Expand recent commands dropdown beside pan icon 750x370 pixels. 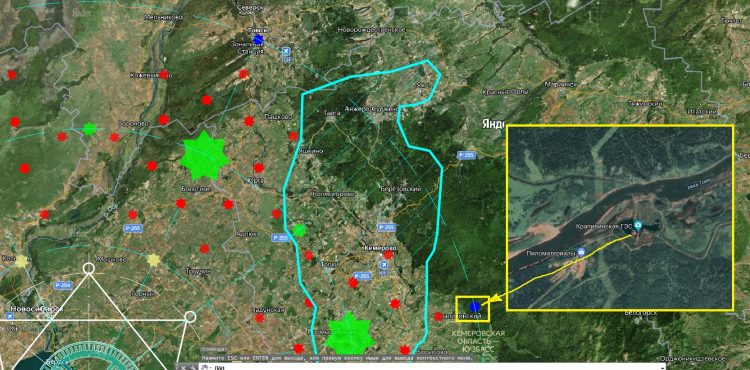click(x=210, y=368)
